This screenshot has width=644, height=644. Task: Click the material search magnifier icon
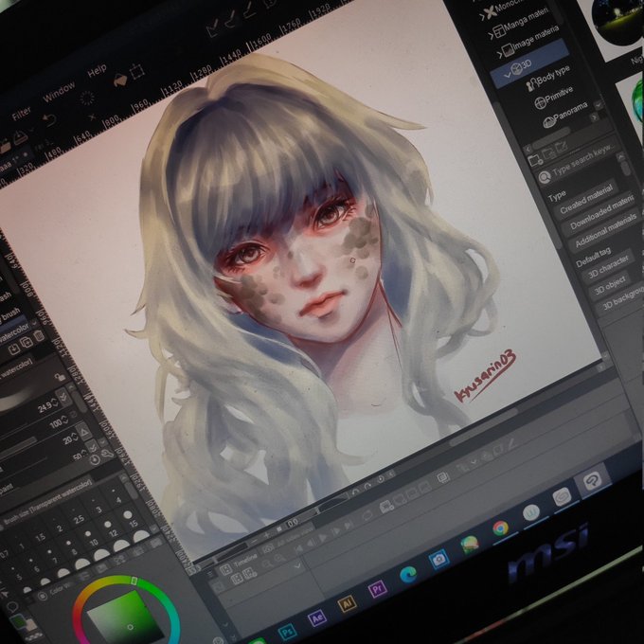pyautogui.click(x=545, y=176)
